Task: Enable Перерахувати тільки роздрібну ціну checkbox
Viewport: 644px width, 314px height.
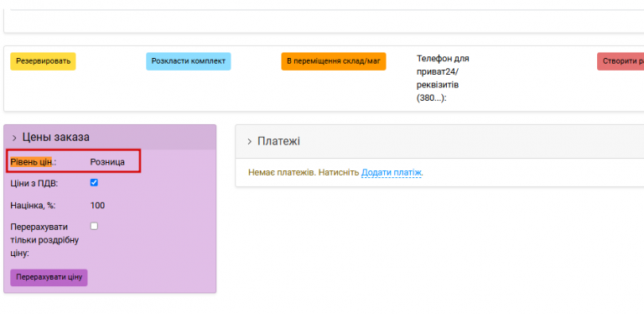Action: tap(94, 226)
